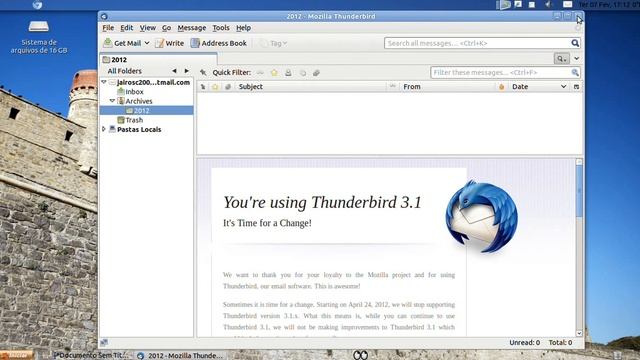This screenshot has height=360, width=640.
Task: Click the eyes applet in bottom panel
Action: [360, 355]
